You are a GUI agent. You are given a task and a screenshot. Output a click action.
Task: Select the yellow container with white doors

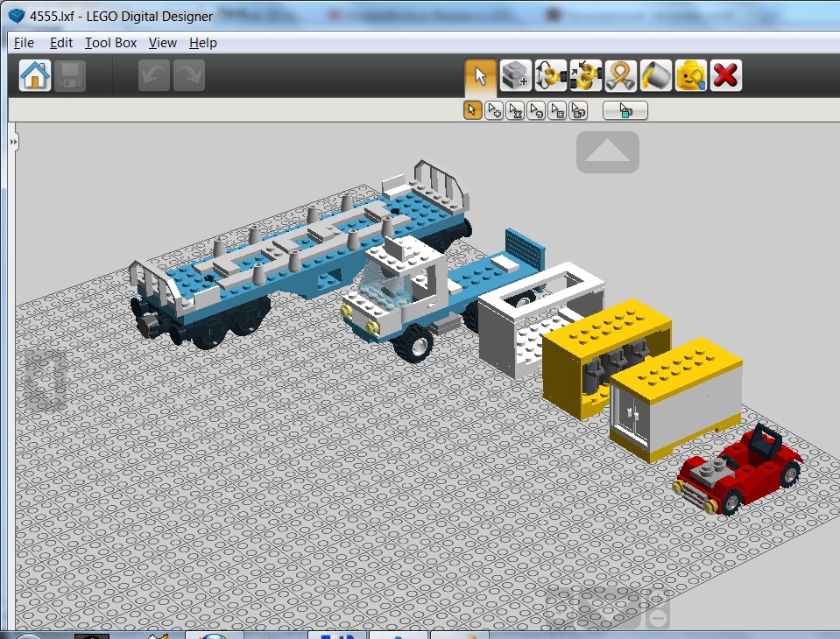point(676,398)
